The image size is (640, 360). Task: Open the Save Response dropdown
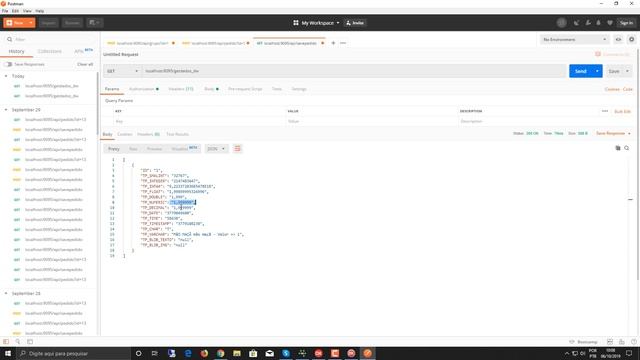tap(613, 133)
